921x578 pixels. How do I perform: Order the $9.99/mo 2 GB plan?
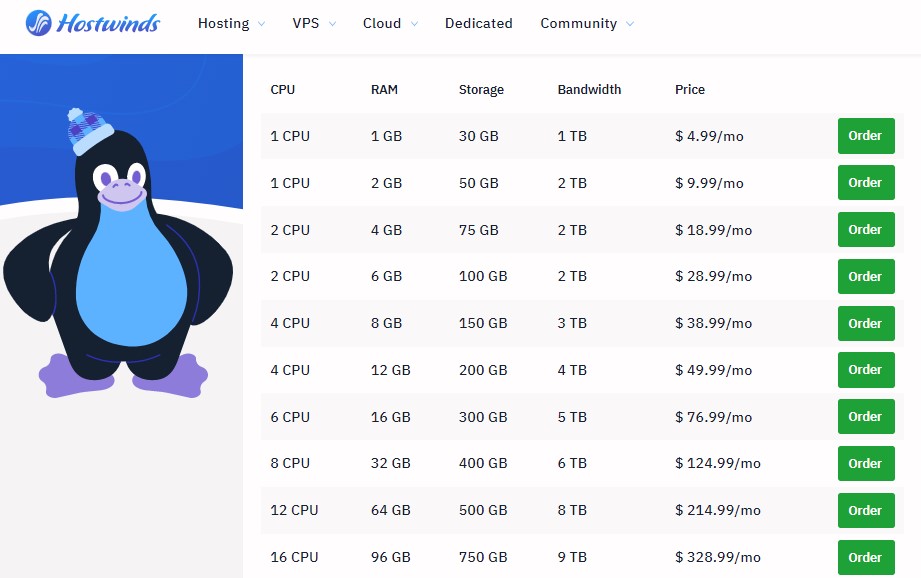pyautogui.click(x=865, y=183)
